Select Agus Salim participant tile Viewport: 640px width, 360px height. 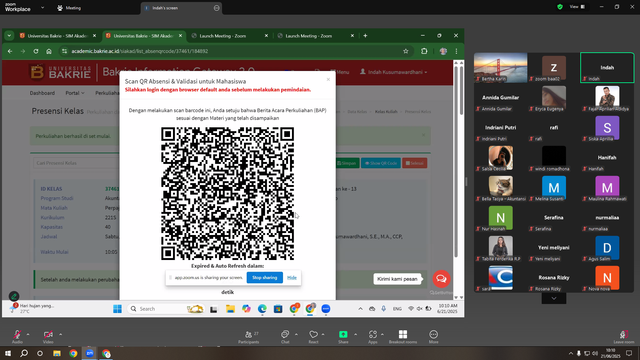tap(607, 248)
